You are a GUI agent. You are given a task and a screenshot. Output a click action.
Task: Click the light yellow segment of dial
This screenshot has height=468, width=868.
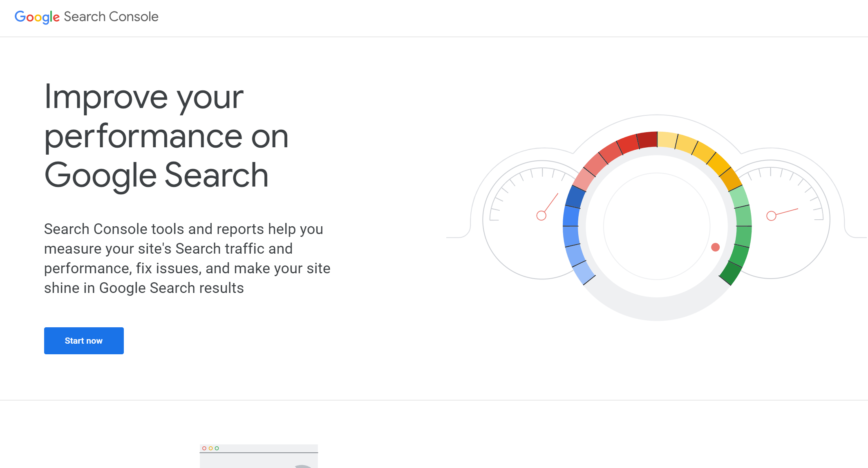(x=667, y=140)
